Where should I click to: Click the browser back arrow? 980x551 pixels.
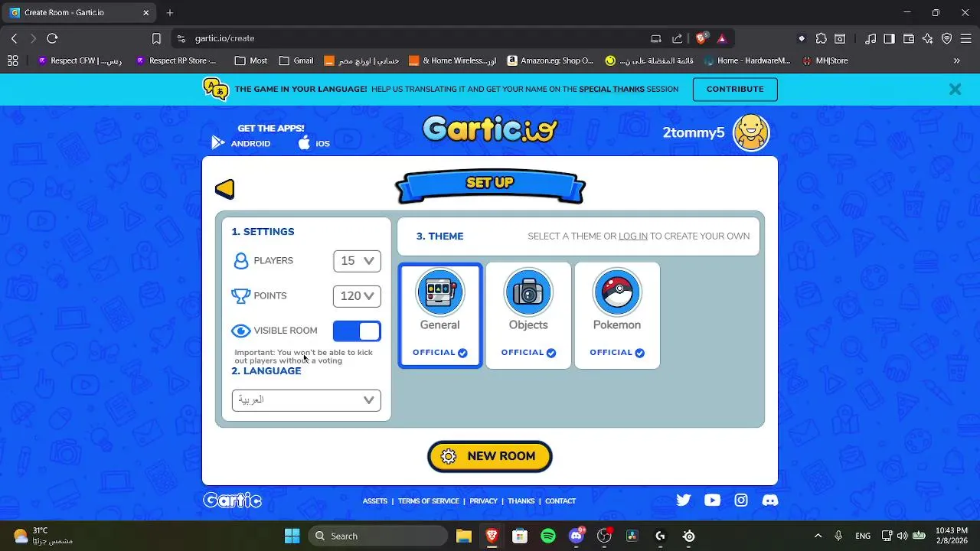pyautogui.click(x=14, y=38)
